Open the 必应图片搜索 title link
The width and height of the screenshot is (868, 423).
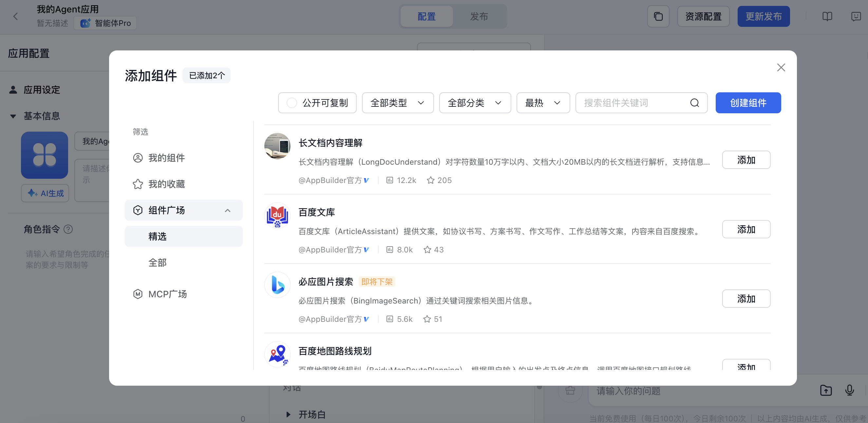tap(326, 282)
